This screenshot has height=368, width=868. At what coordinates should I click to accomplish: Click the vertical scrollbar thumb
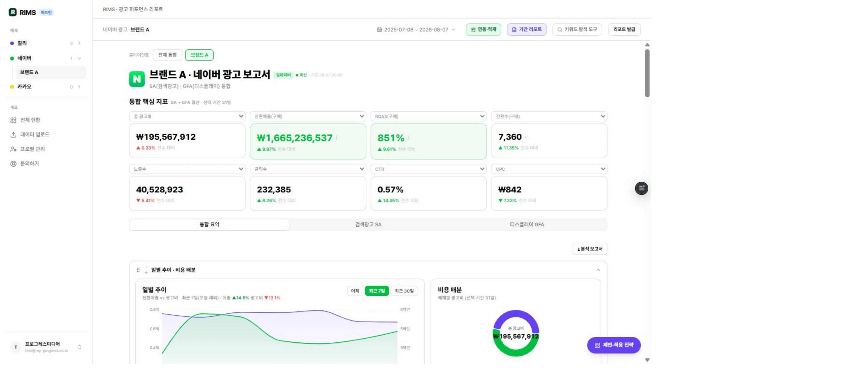click(647, 73)
